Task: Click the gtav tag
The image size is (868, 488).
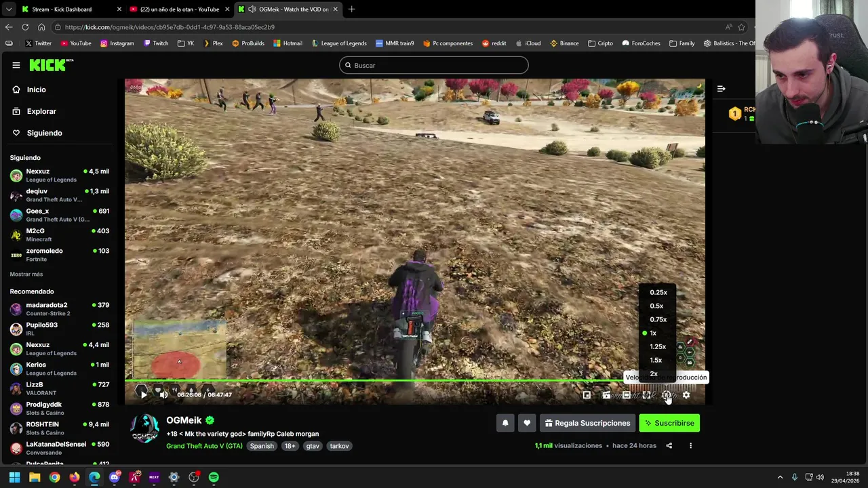Action: pyautogui.click(x=313, y=446)
